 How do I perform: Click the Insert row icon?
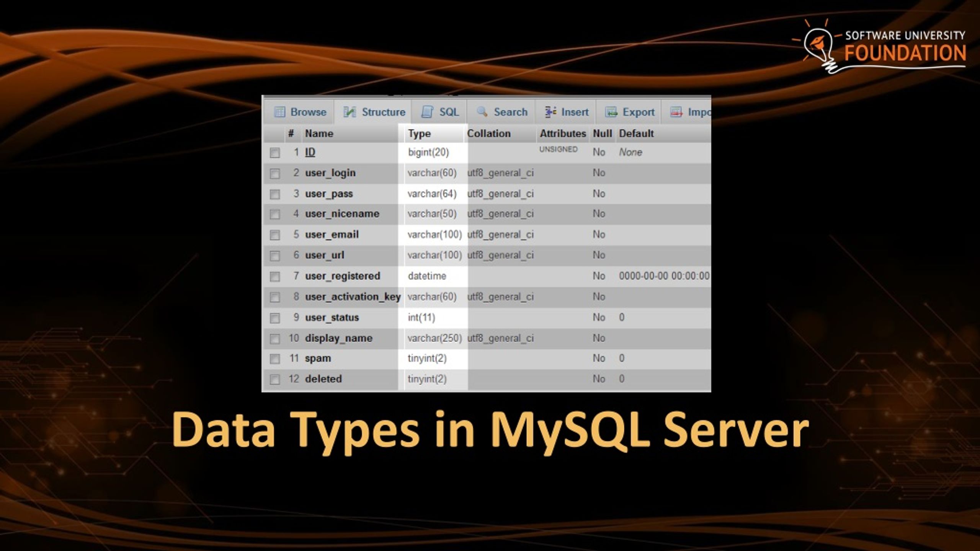point(549,112)
